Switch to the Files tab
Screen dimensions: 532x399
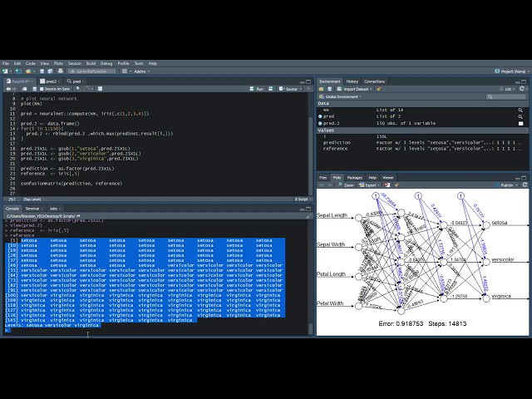(323, 177)
